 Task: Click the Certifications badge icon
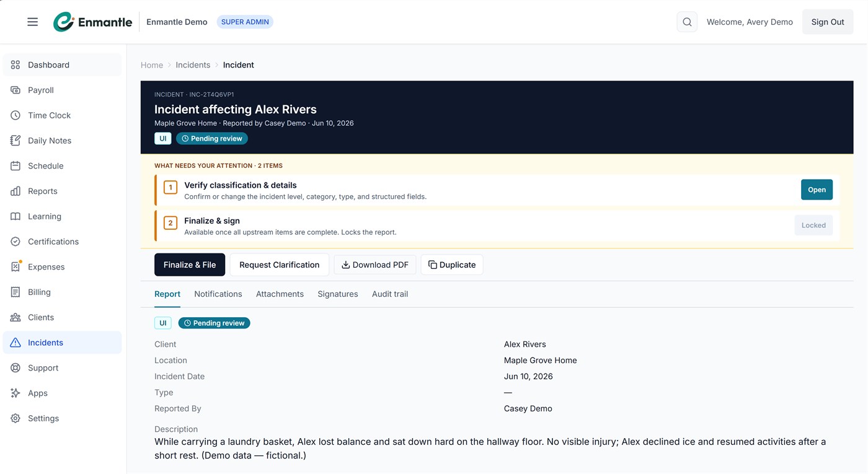pos(15,242)
